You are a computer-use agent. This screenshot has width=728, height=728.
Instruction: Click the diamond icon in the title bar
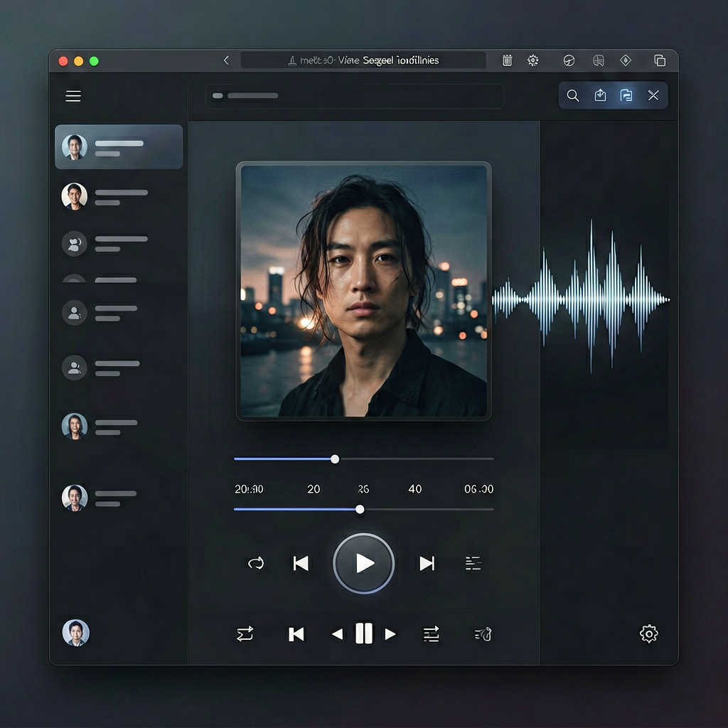click(626, 60)
